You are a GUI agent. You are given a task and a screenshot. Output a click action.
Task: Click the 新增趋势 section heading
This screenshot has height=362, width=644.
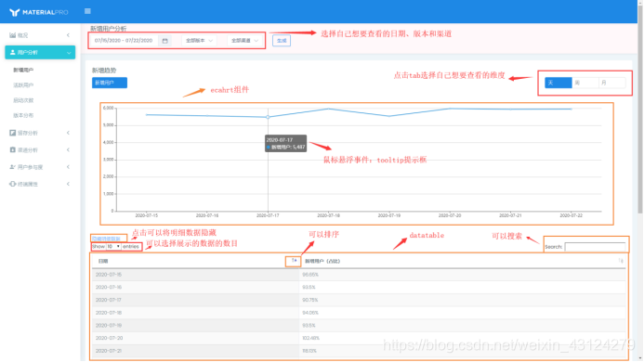(104, 71)
